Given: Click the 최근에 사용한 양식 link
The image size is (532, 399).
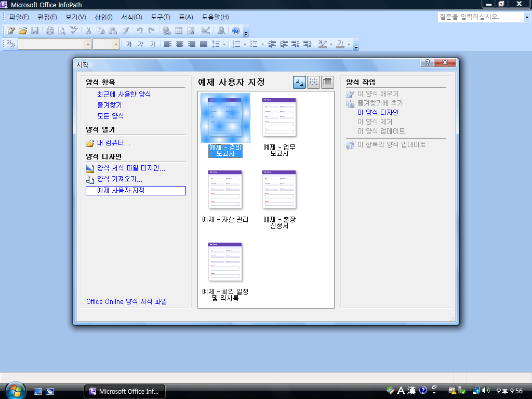Looking at the screenshot, I should coord(124,95).
